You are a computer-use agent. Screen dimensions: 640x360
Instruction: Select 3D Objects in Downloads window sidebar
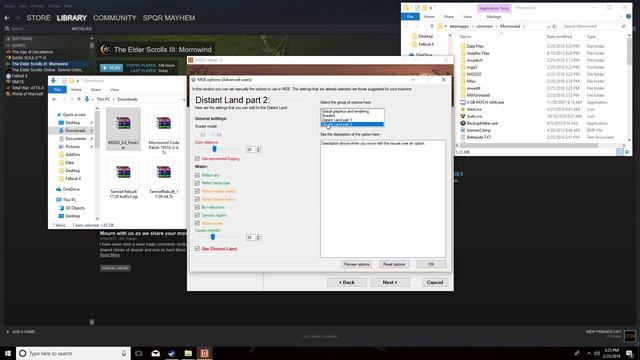(75, 208)
